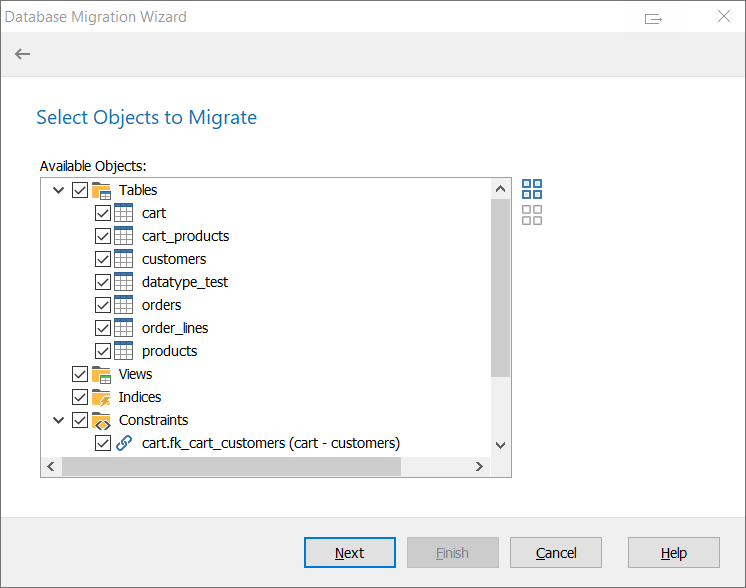This screenshot has width=746, height=588.
Task: Click the back arrow icon
Action: pos(22,54)
